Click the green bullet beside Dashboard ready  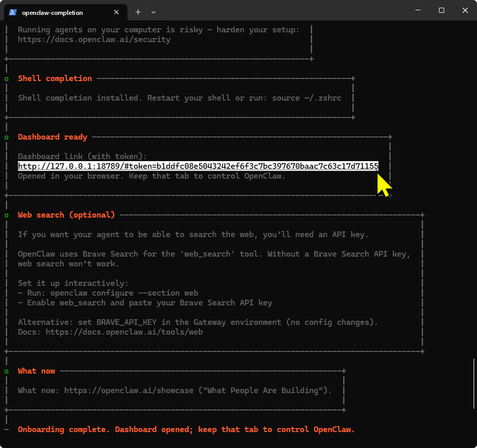(6, 137)
